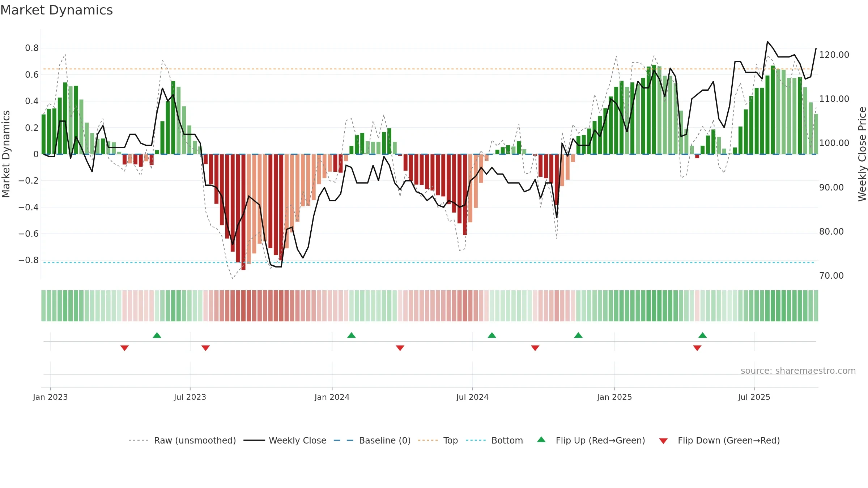Viewport: 868px width, 488px height.
Task: Select the last green flip-up marker in 2025
Action: [703, 335]
